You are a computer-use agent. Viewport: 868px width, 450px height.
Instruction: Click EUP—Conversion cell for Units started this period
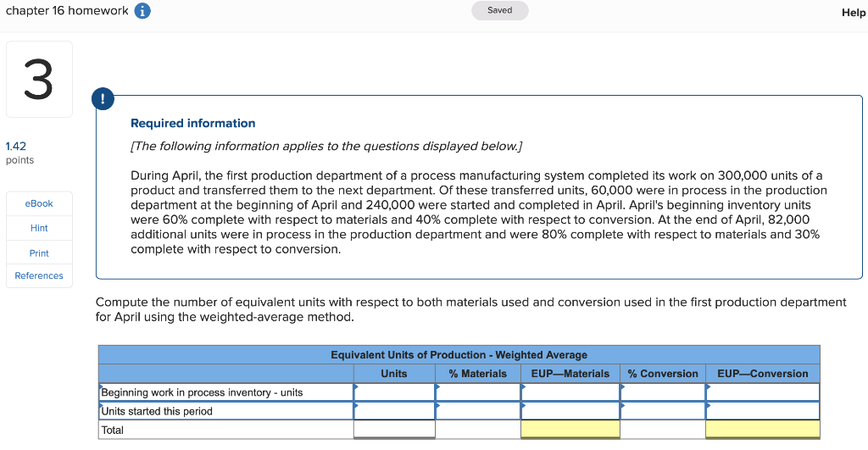click(x=763, y=411)
